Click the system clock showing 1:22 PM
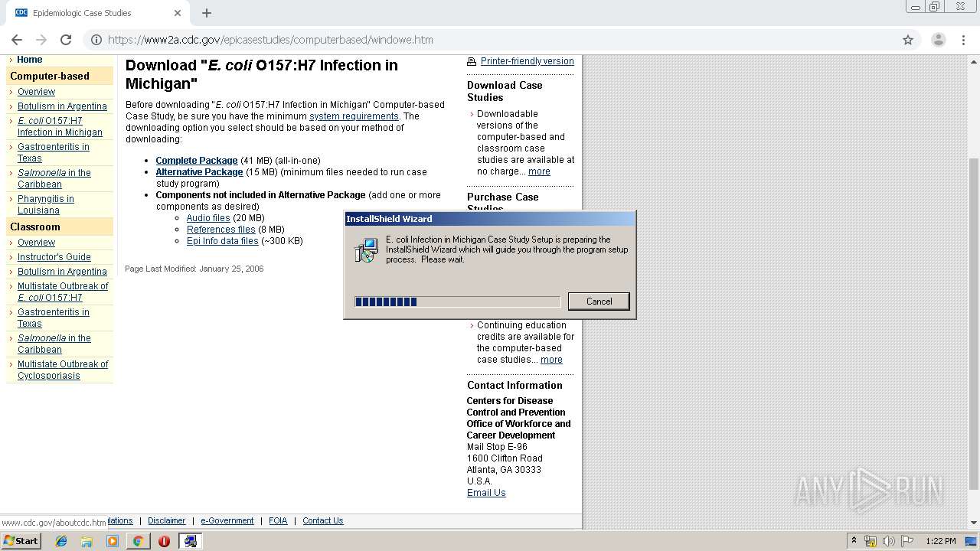The height and width of the screenshot is (551, 980). pos(941,541)
